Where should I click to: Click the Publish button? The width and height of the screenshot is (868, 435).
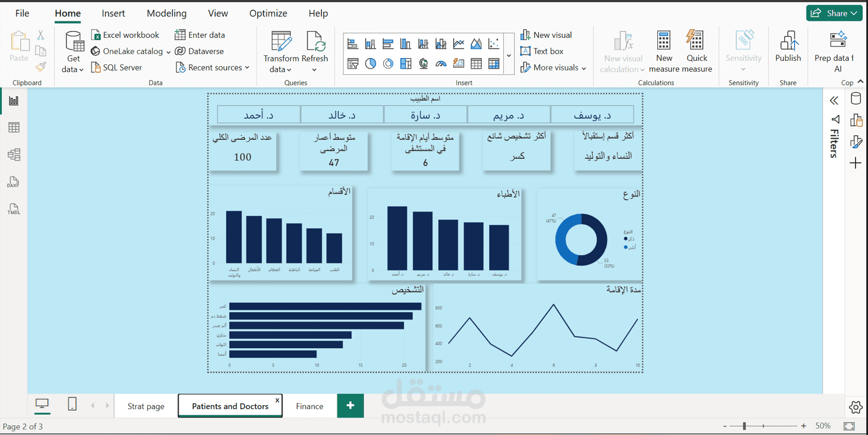pyautogui.click(x=788, y=47)
